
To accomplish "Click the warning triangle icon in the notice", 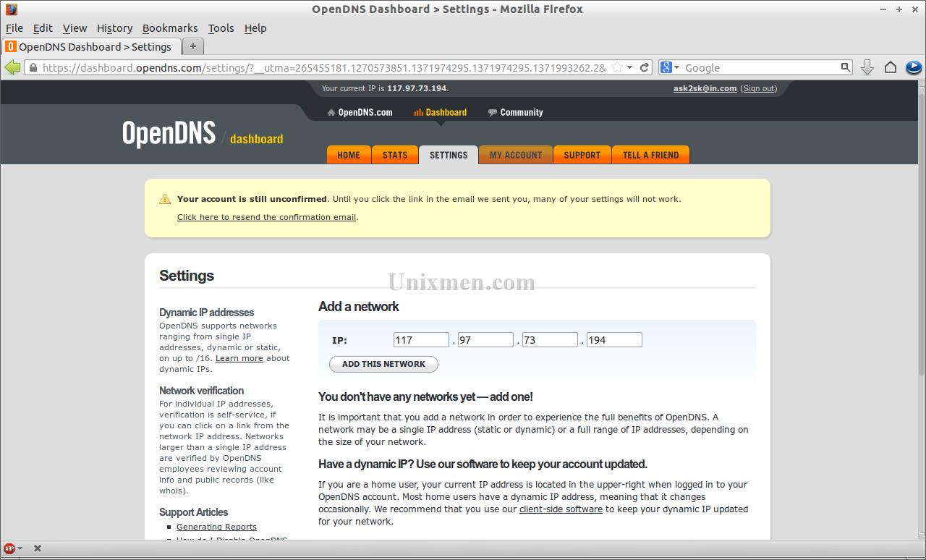I will (x=165, y=199).
